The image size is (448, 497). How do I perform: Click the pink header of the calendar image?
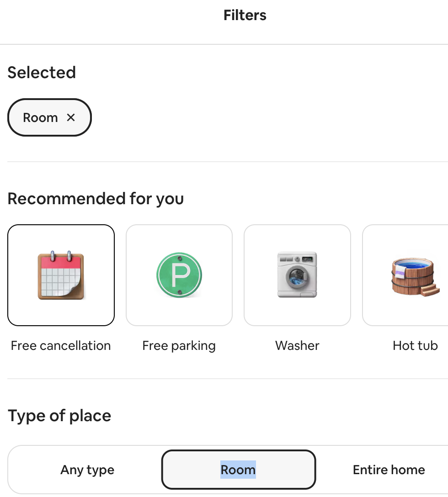tap(61, 263)
